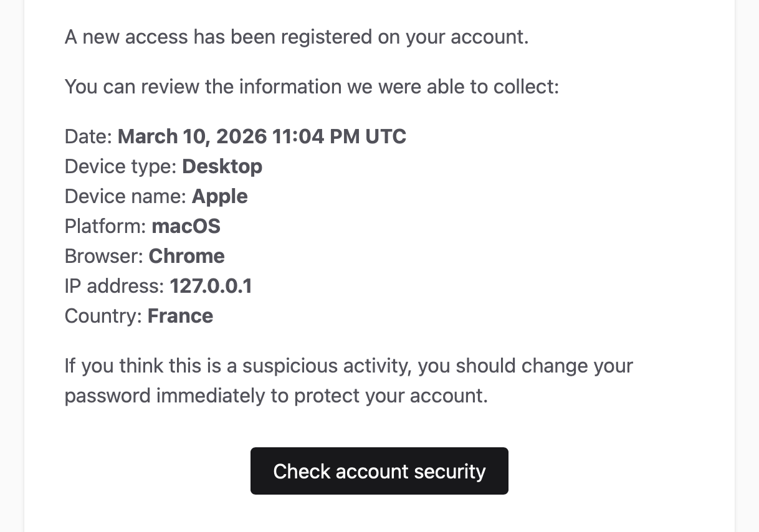This screenshot has height=532, width=759.
Task: Click the "Country:" label
Action: [x=103, y=316]
